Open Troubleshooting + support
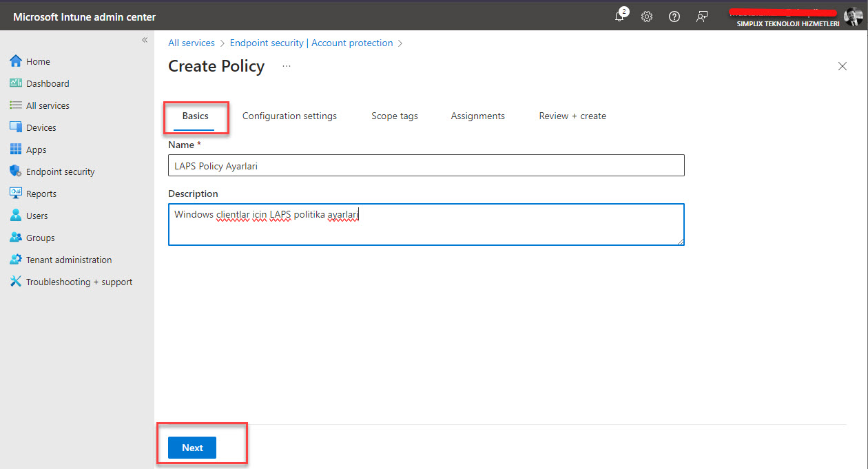 [x=79, y=282]
